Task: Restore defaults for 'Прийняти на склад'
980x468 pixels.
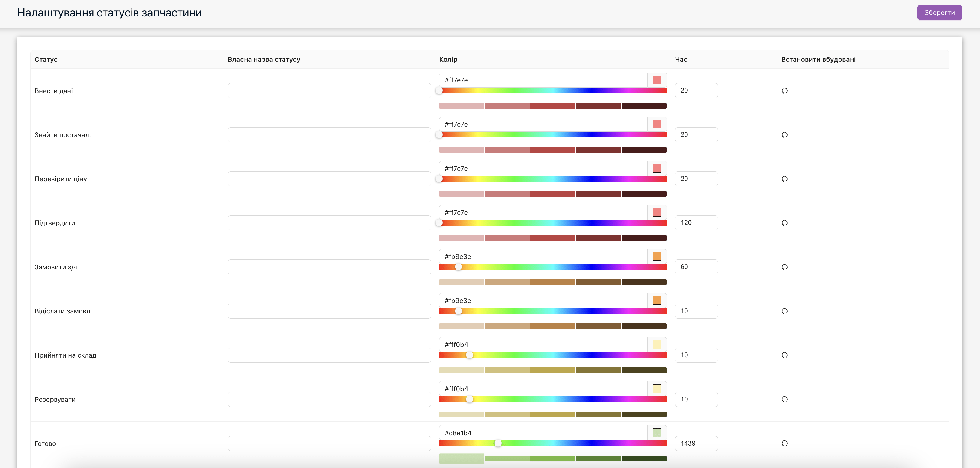Action: coord(784,355)
